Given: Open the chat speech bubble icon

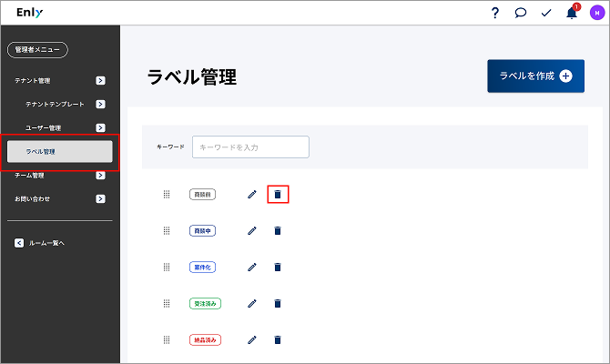Looking at the screenshot, I should coord(521,13).
